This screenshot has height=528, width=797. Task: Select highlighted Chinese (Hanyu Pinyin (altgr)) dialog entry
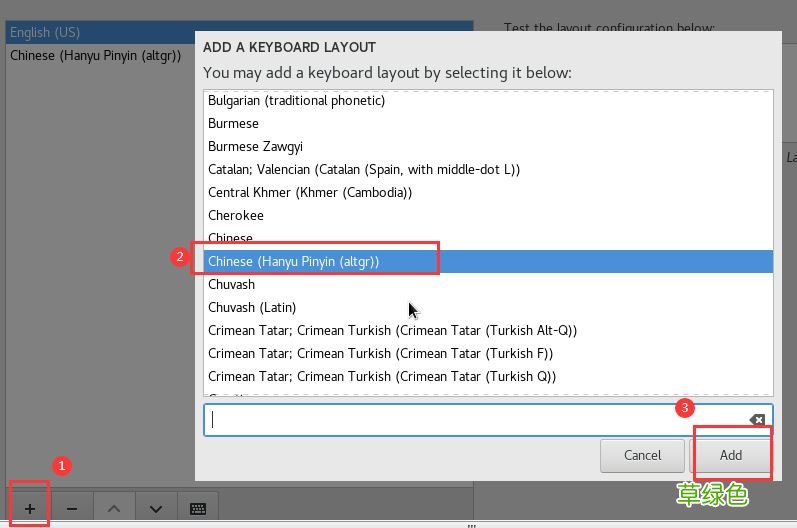(293, 261)
